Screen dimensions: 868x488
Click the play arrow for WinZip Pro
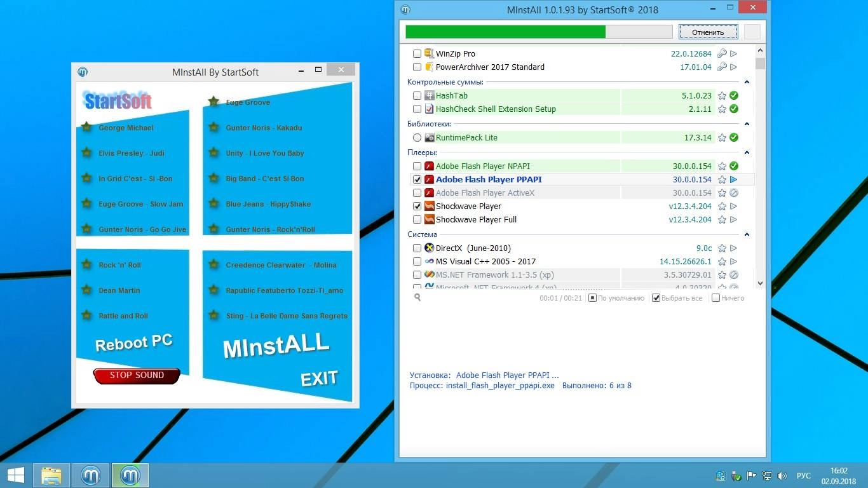pyautogui.click(x=734, y=54)
